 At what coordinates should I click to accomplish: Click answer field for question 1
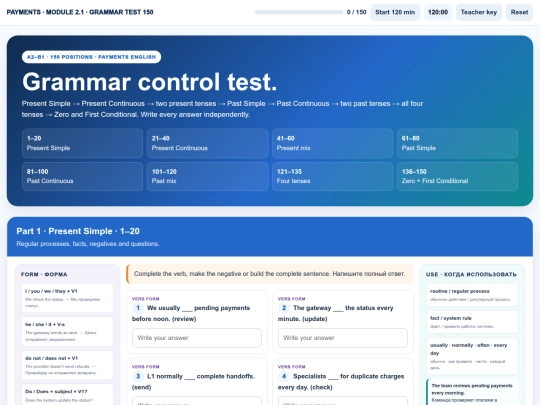197,338
